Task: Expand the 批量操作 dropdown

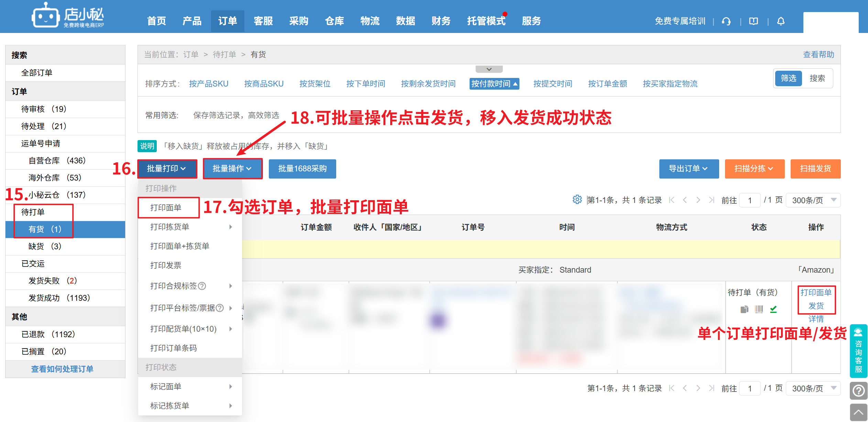Action: click(x=232, y=169)
